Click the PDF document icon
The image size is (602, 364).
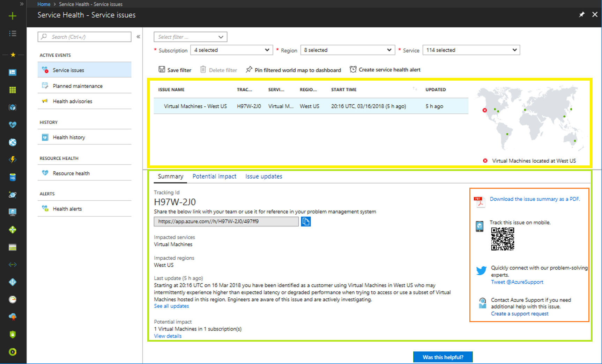tap(480, 202)
